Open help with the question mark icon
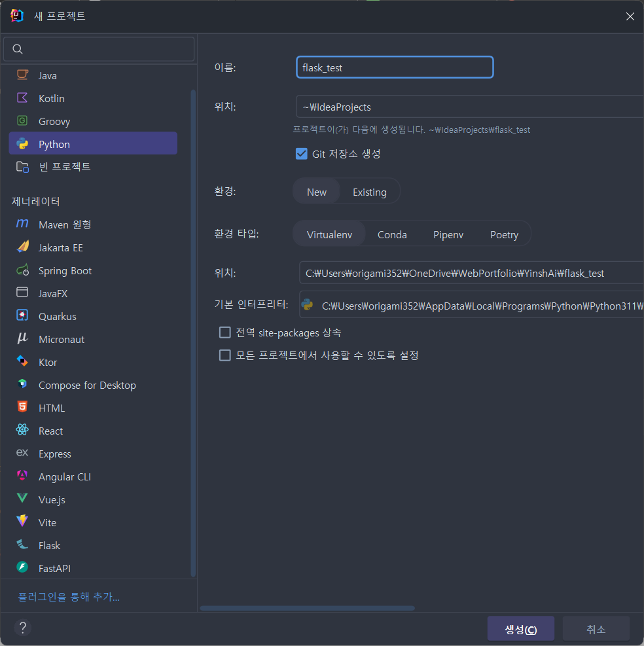Screen dimensions: 644x646 pos(23,628)
